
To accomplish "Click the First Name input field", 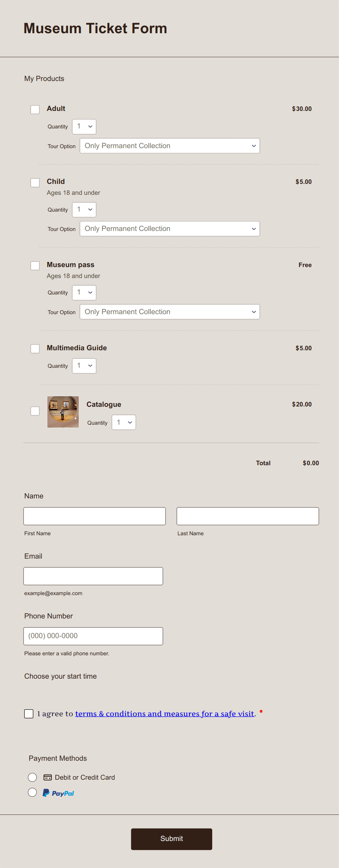I will (94, 516).
